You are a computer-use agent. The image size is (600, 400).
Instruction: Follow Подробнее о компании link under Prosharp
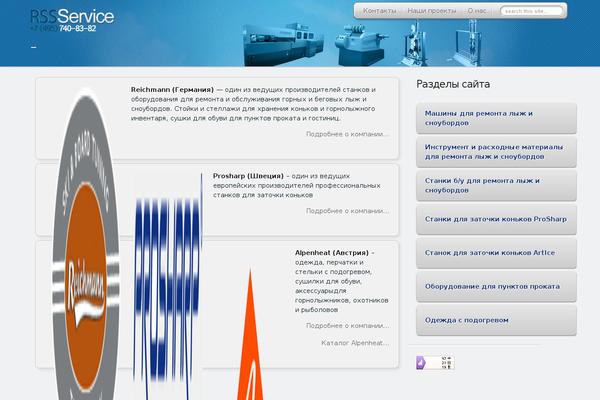click(347, 211)
